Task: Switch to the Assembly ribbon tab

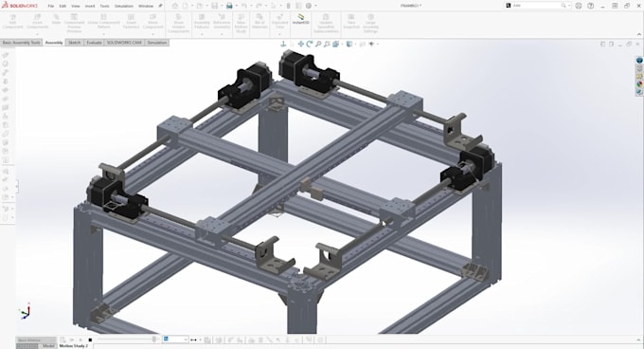Action: [54, 43]
